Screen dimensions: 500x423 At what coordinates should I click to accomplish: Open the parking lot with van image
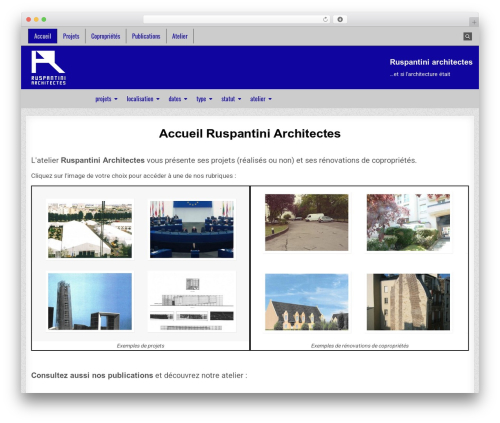[307, 222]
